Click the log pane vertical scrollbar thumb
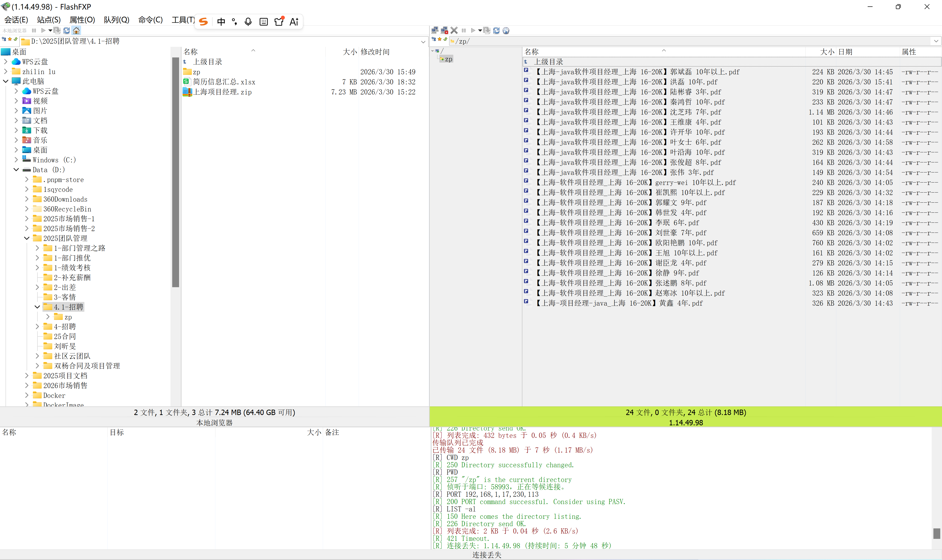The height and width of the screenshot is (560, 942). (937, 533)
